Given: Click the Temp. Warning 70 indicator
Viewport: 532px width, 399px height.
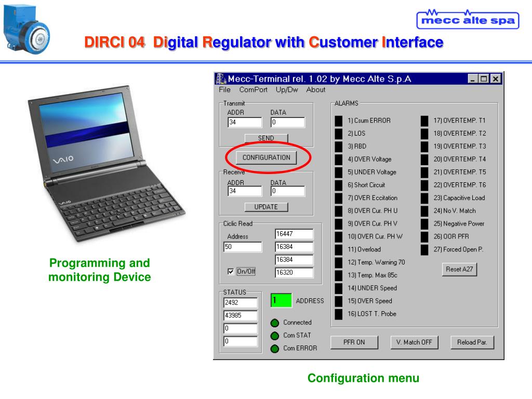Looking at the screenshot, I should click(x=339, y=262).
